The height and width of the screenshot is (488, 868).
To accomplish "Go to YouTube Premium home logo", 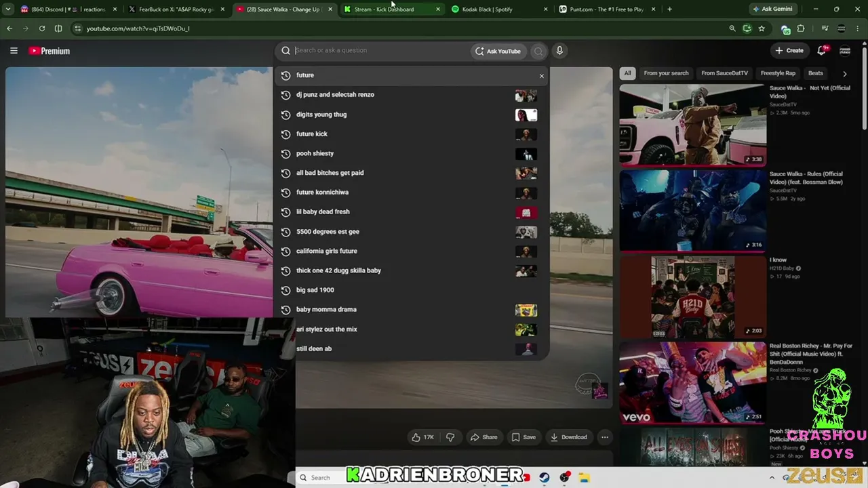I will point(50,51).
